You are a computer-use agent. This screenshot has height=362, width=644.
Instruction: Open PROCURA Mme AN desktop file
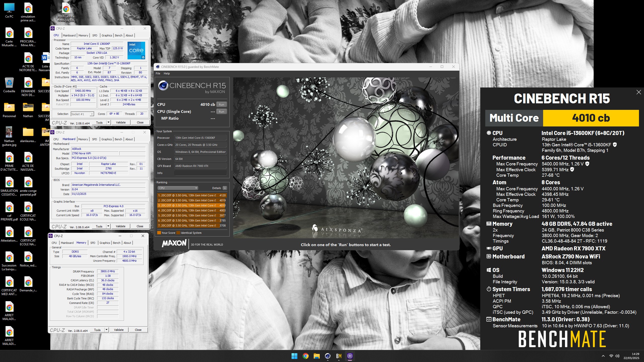(x=28, y=37)
